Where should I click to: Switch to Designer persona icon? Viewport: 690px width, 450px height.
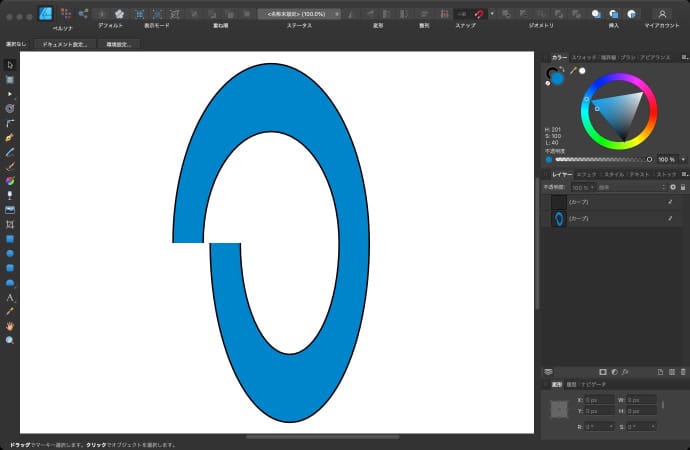coord(46,13)
